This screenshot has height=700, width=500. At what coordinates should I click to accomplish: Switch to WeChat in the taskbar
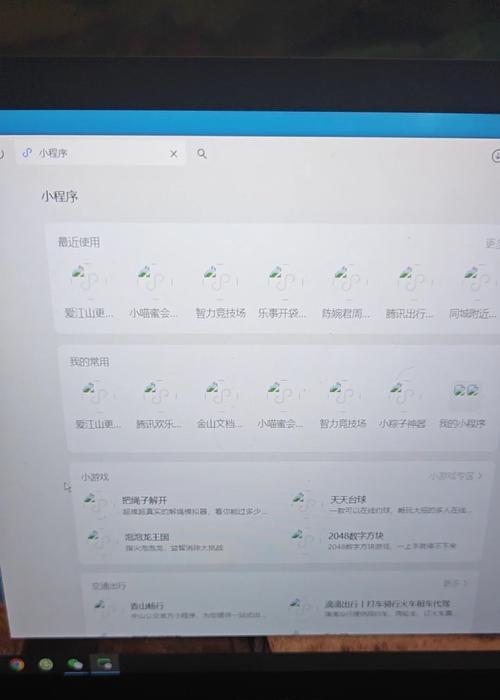(75, 665)
